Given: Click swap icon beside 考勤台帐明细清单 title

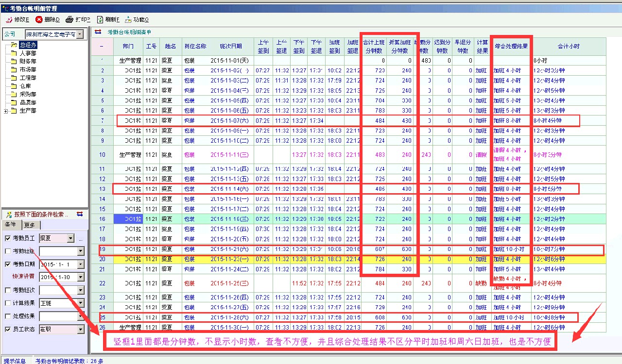Looking at the screenshot, I should click(98, 32).
